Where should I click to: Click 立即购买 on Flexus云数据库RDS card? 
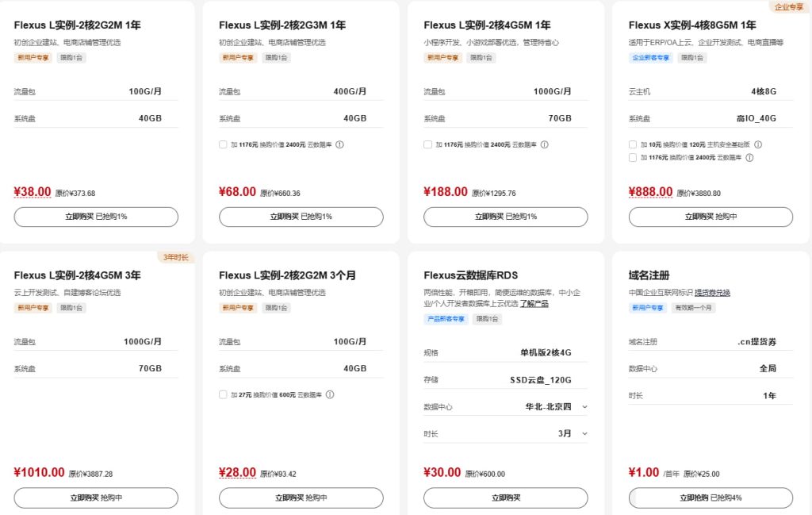point(505,498)
